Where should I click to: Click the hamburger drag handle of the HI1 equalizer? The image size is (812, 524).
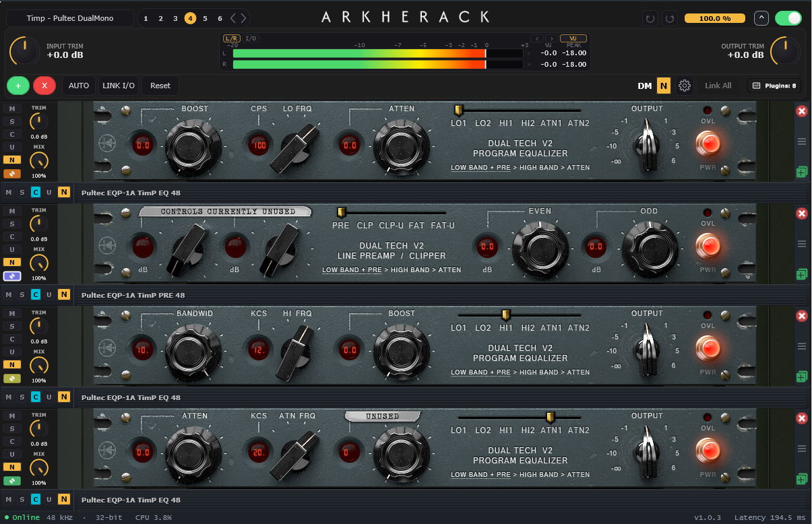click(x=802, y=346)
